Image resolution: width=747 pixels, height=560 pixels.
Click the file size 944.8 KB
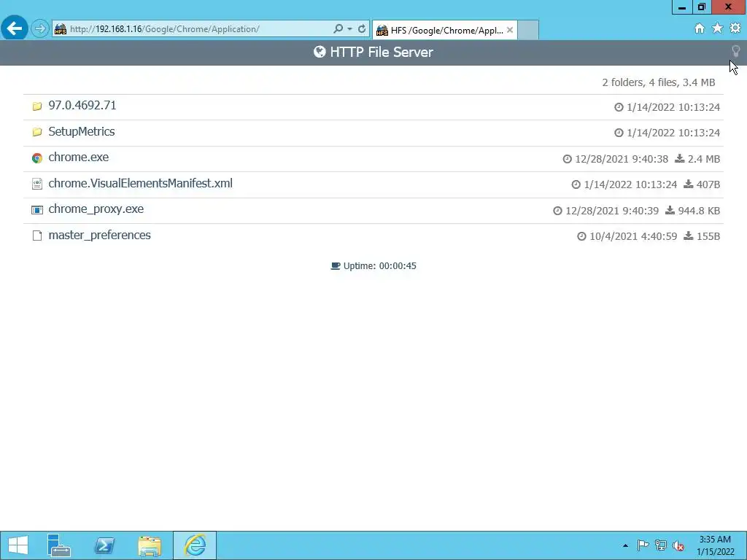pyautogui.click(x=699, y=211)
